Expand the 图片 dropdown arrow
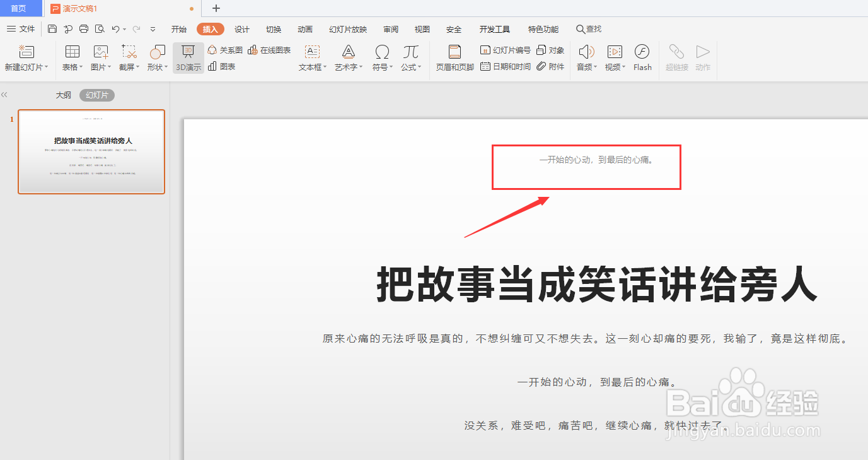 pyautogui.click(x=109, y=68)
